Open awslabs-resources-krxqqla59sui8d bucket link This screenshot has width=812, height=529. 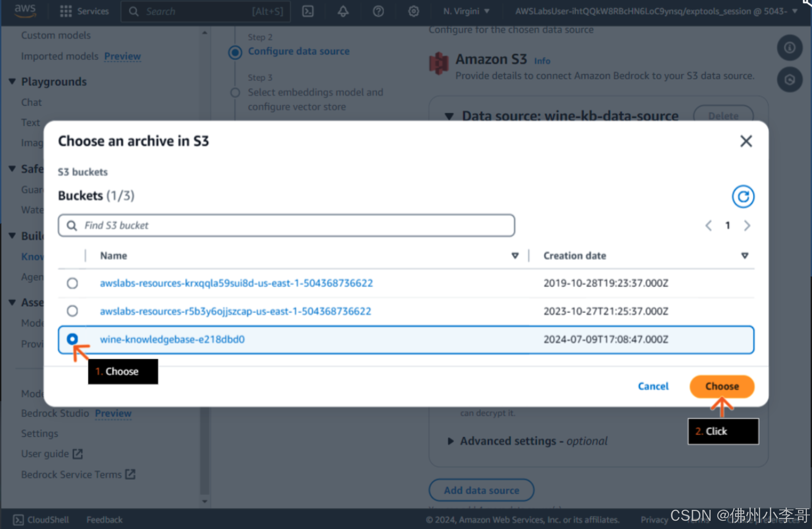[236, 283]
